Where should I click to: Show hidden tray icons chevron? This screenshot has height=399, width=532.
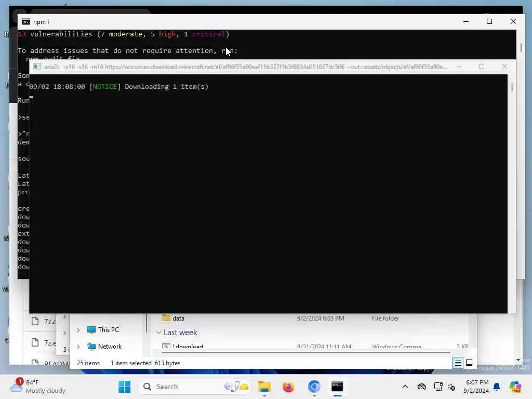(x=405, y=387)
